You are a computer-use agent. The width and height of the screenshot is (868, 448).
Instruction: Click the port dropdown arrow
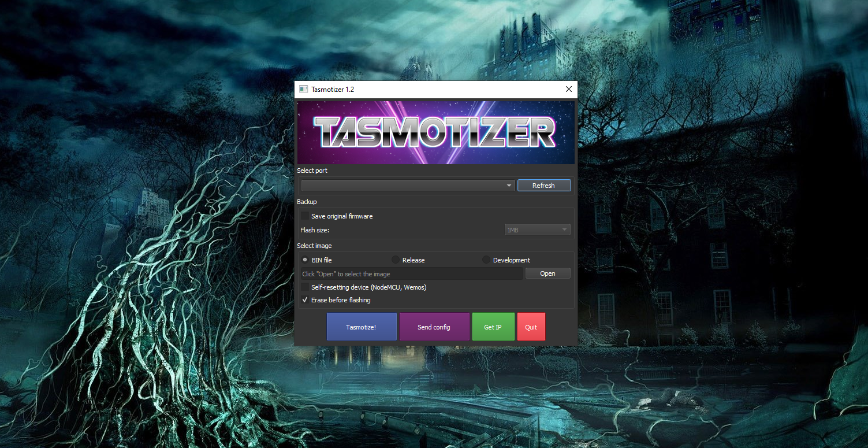508,185
